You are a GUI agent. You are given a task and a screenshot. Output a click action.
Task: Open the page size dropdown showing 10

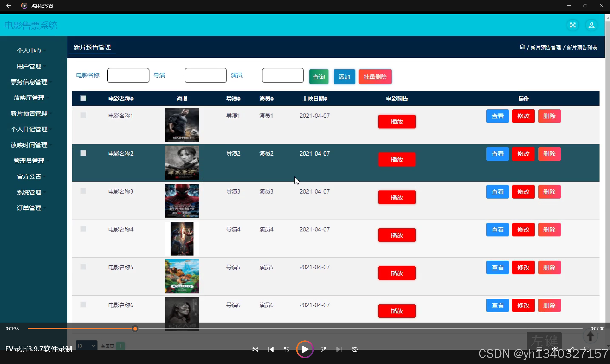click(86, 345)
